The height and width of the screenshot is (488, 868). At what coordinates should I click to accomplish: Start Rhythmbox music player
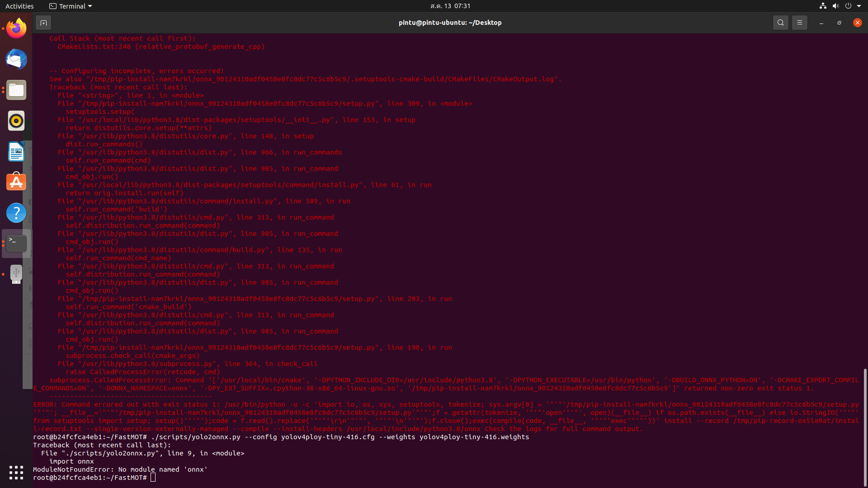click(x=16, y=121)
